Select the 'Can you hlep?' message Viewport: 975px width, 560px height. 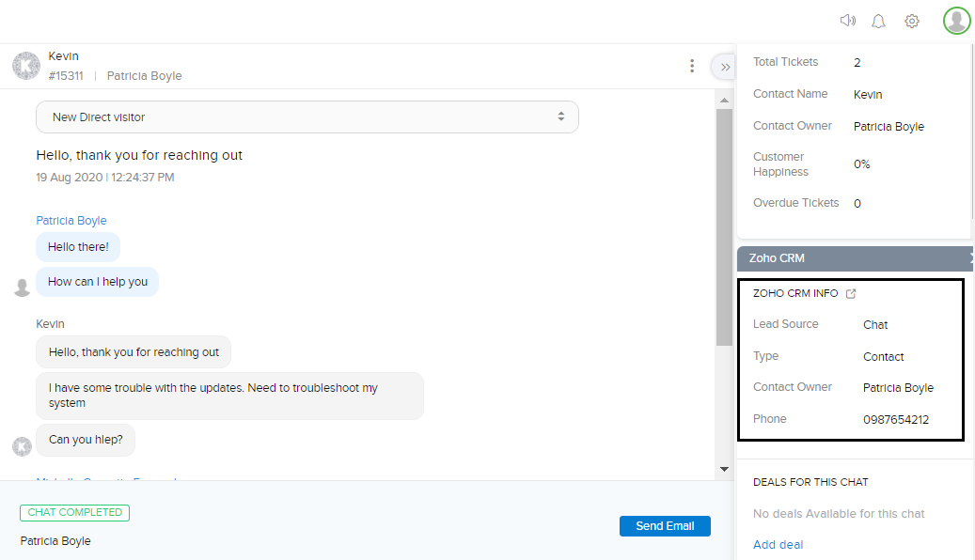(86, 440)
